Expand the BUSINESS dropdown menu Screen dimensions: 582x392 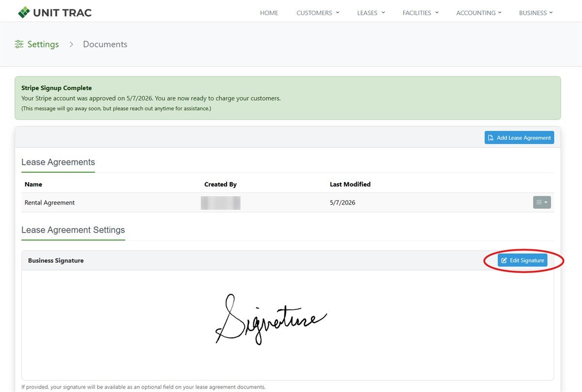(x=536, y=13)
